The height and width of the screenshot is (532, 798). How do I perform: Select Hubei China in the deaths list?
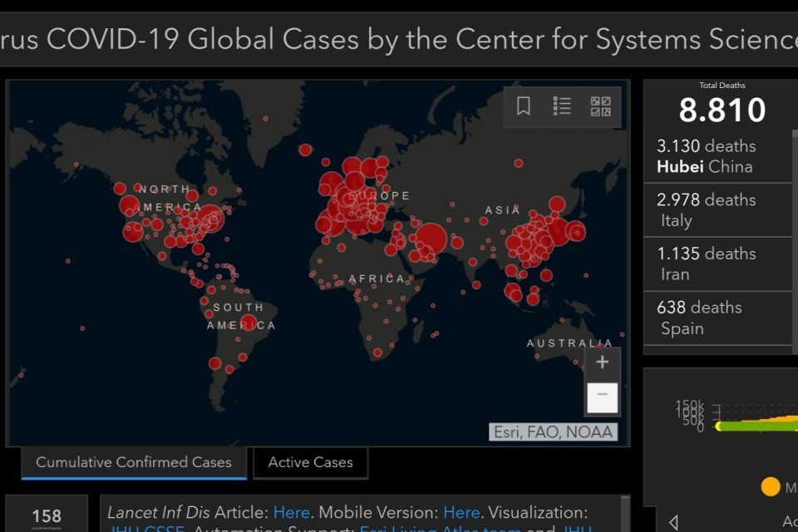tap(718, 156)
